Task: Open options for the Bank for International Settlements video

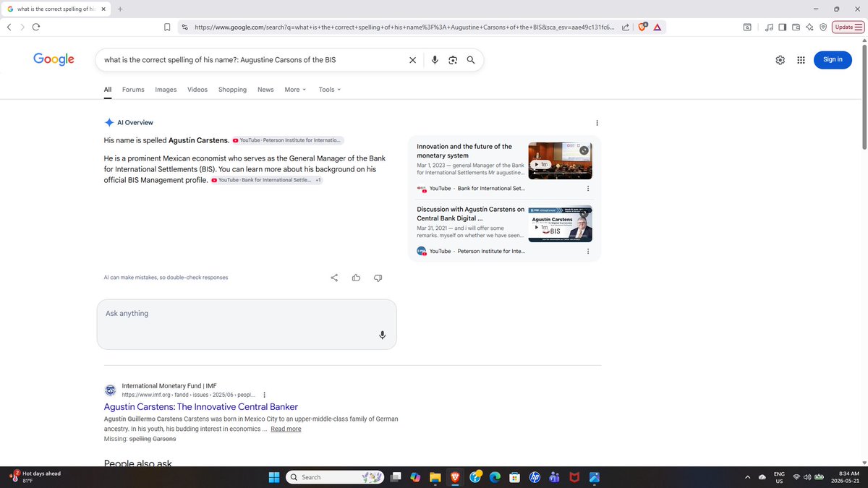Action: tap(587, 189)
